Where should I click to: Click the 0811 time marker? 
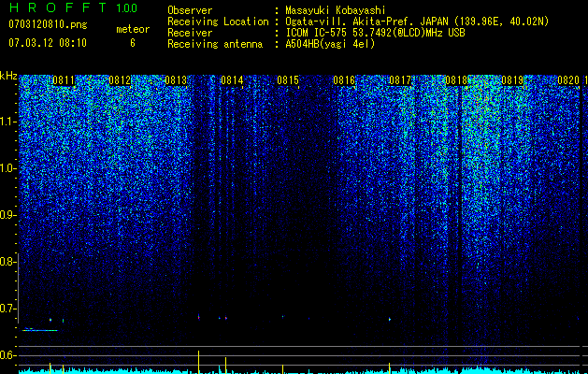[64, 80]
